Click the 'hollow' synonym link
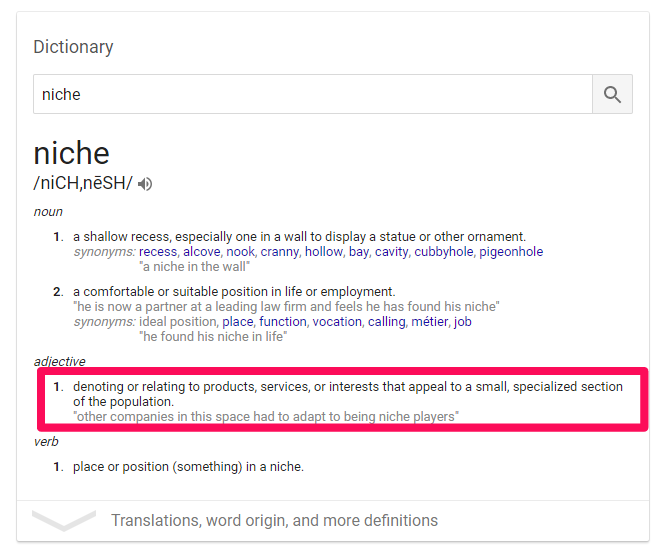 [323, 251]
